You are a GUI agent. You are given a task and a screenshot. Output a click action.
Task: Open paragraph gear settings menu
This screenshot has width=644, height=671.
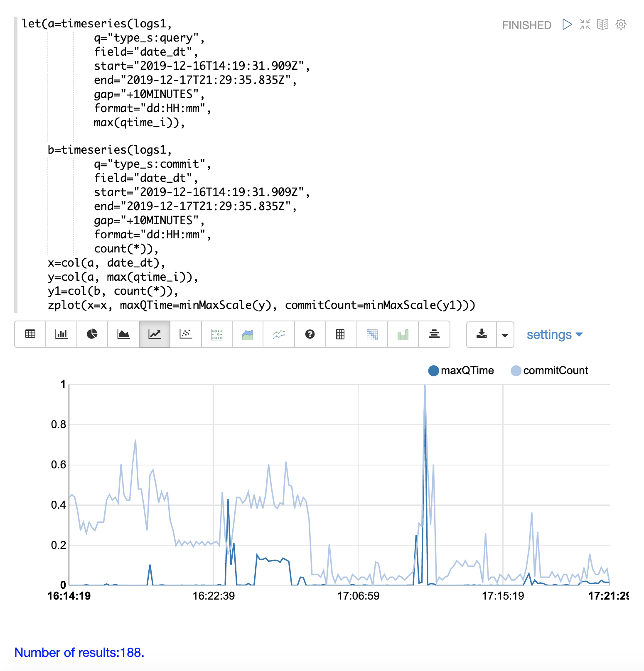click(x=621, y=24)
